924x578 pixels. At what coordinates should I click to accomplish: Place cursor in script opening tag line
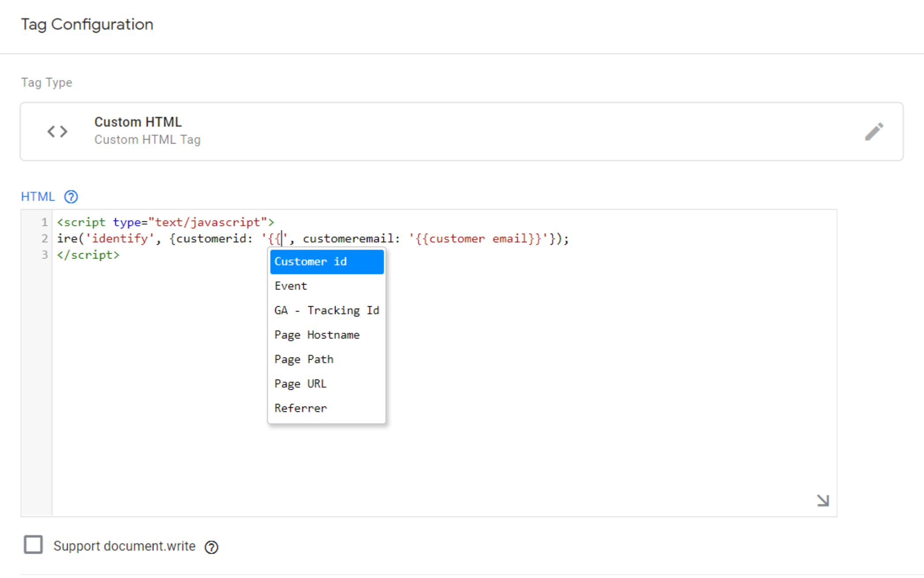166,222
